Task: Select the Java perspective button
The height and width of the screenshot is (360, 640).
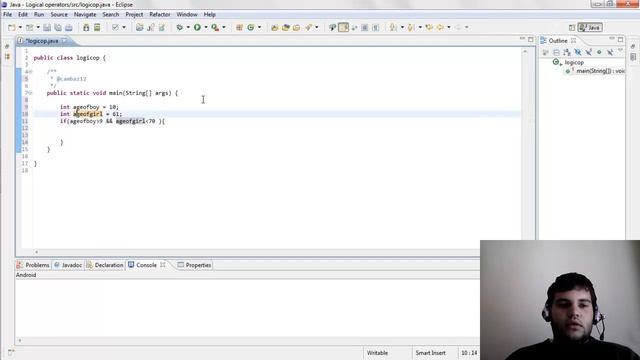Action: (590, 27)
